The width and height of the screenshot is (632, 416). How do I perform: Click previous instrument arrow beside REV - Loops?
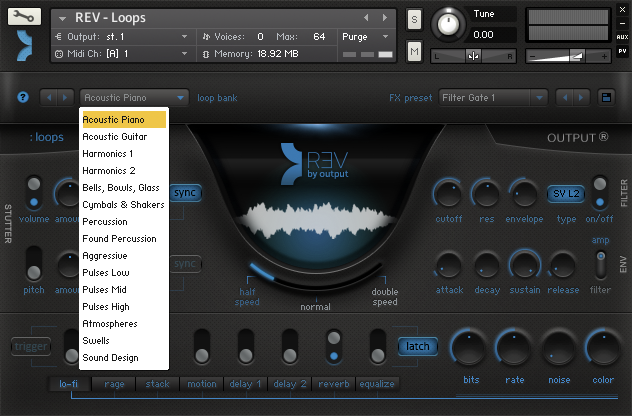pyautogui.click(x=366, y=17)
